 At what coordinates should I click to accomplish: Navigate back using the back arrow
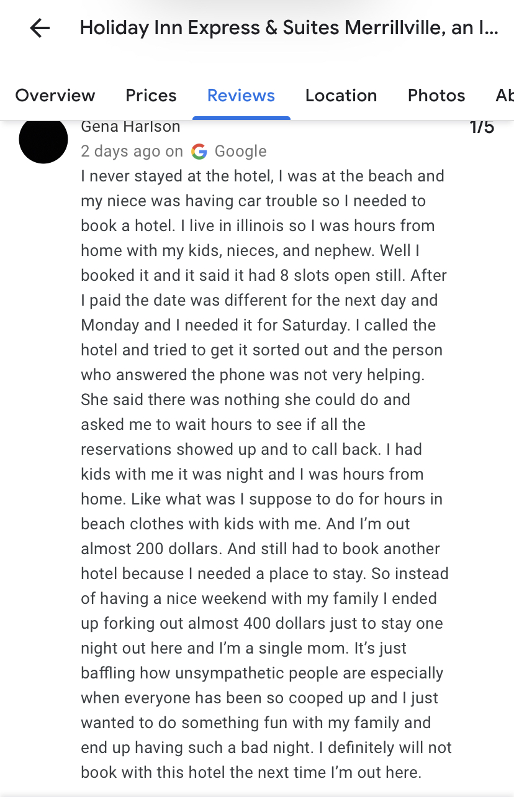coord(39,27)
